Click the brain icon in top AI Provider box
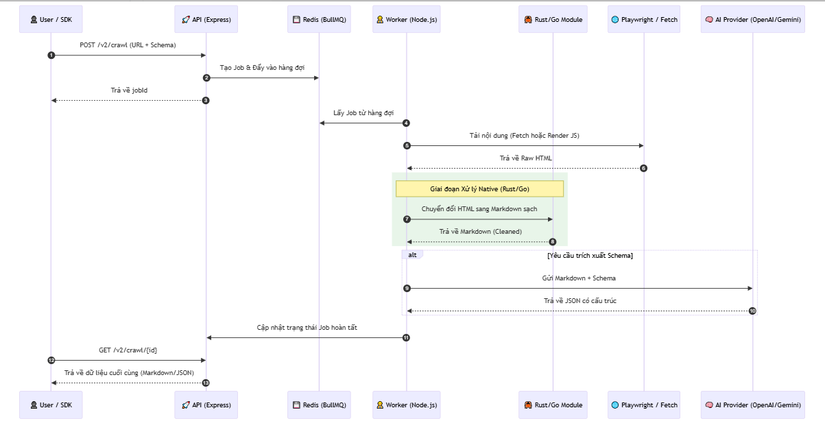The image size is (825, 423). pos(708,19)
